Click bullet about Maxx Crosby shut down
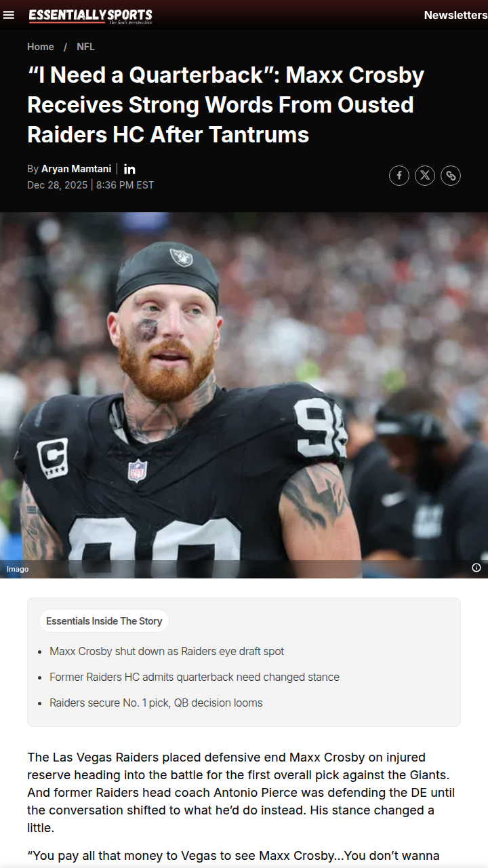The image size is (488, 868). 167,651
